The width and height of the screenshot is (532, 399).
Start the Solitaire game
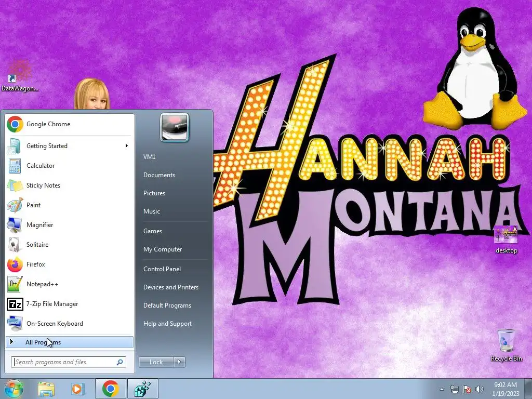click(70, 245)
